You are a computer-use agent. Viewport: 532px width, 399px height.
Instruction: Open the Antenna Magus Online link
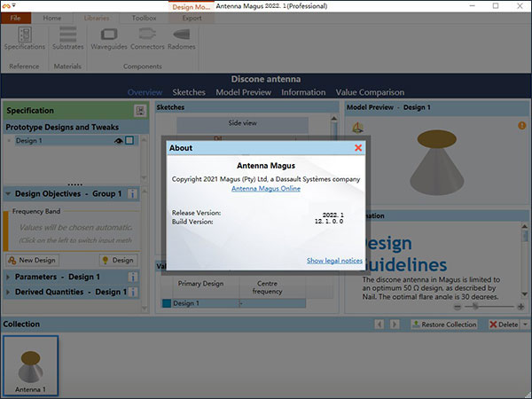tap(265, 188)
